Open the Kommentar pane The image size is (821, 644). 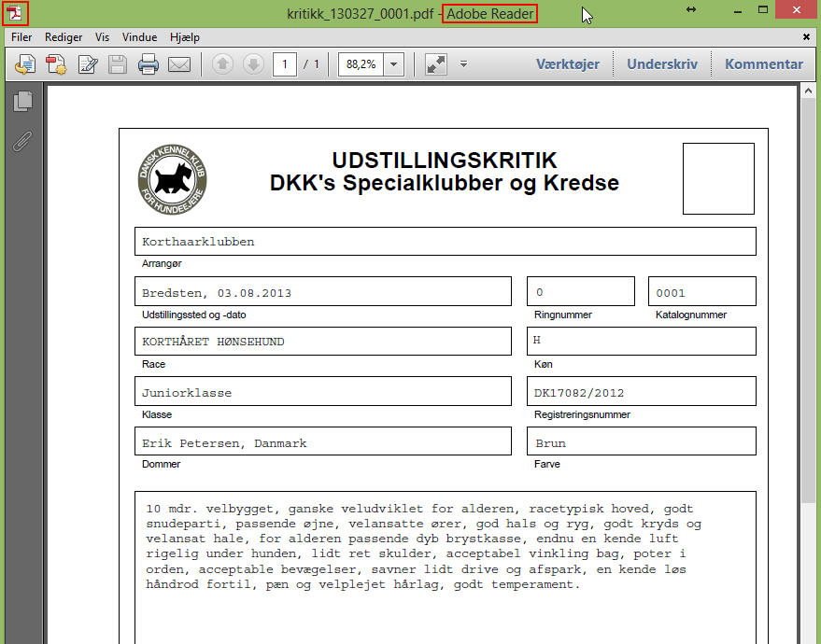[x=764, y=63]
